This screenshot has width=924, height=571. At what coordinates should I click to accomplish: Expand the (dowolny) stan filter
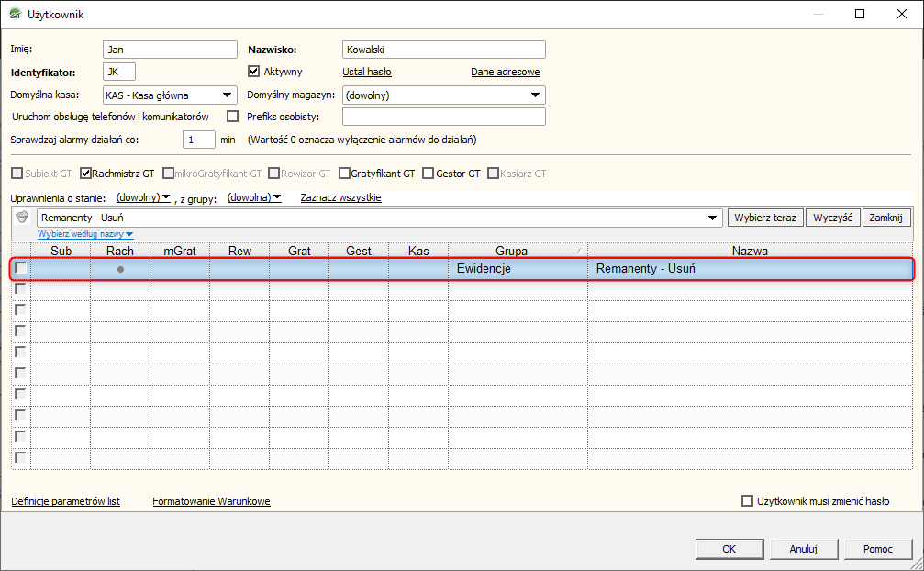[143, 197]
